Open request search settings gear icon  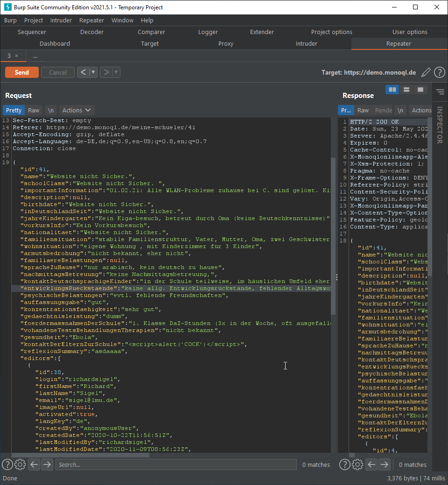tap(20, 464)
